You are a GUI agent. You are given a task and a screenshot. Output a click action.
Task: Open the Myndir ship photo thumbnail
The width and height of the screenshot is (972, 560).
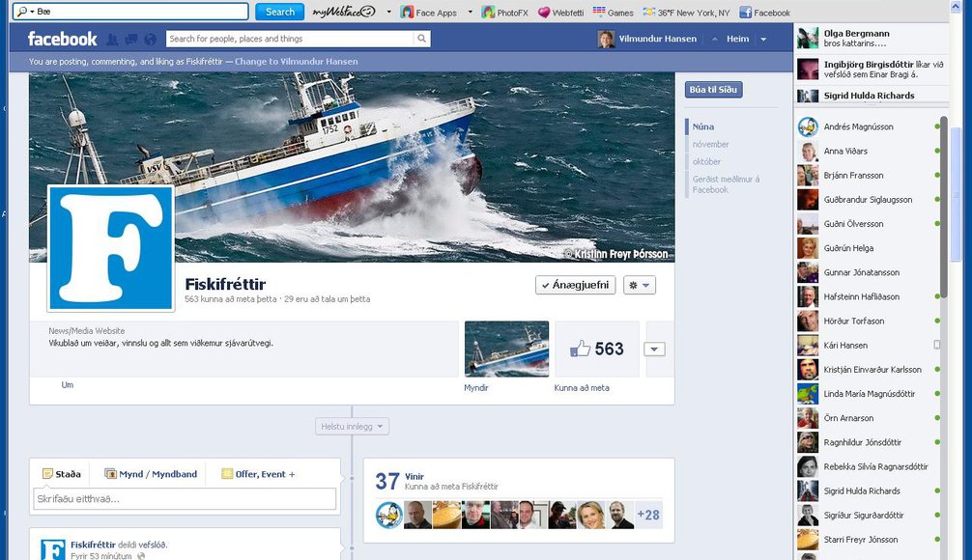pyautogui.click(x=506, y=349)
